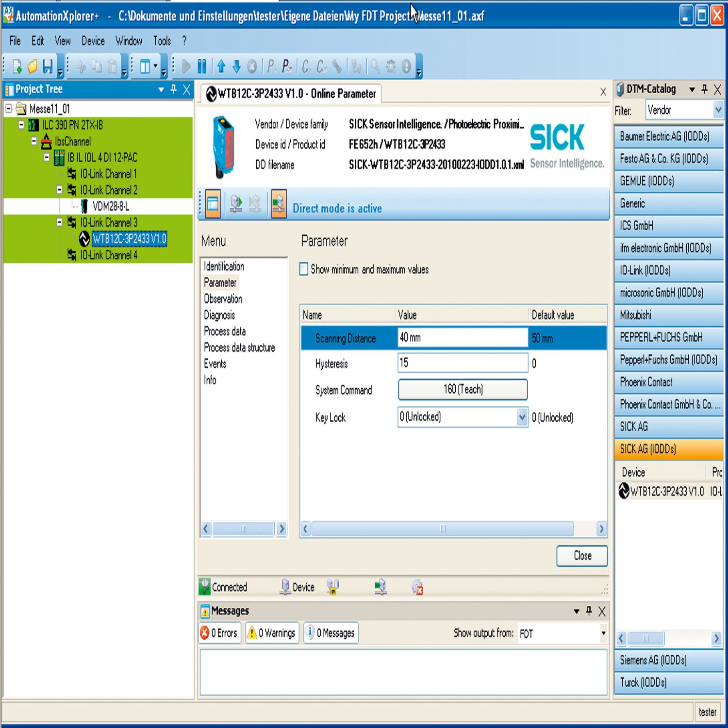Close the Project Tree panel

point(186,89)
